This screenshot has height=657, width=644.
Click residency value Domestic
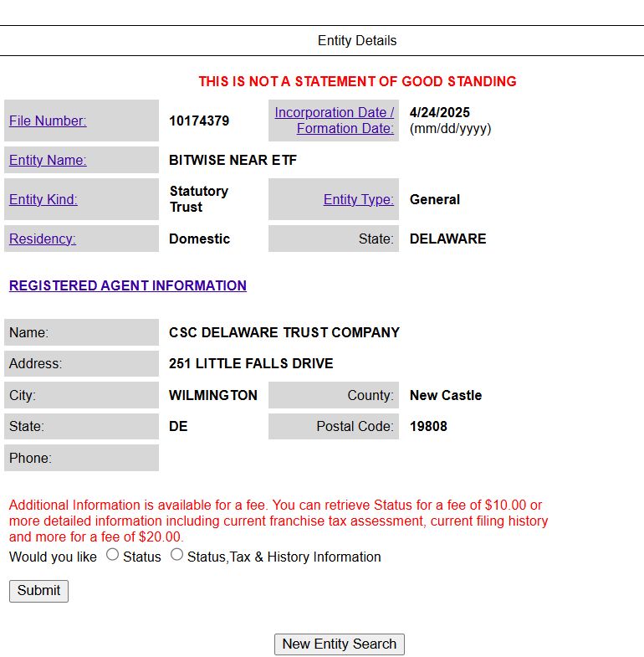(x=199, y=239)
